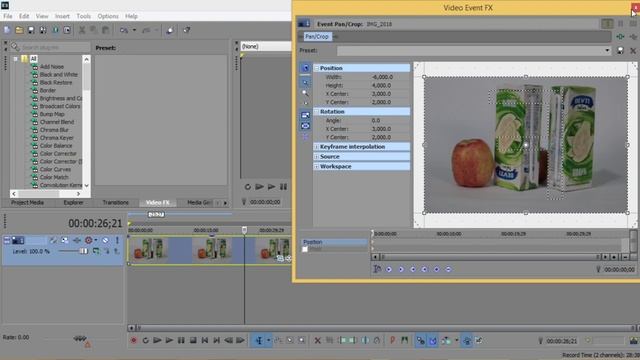Click the New project icon in the main toolbar
Viewport: 640px width, 360px height.
[x=7, y=30]
